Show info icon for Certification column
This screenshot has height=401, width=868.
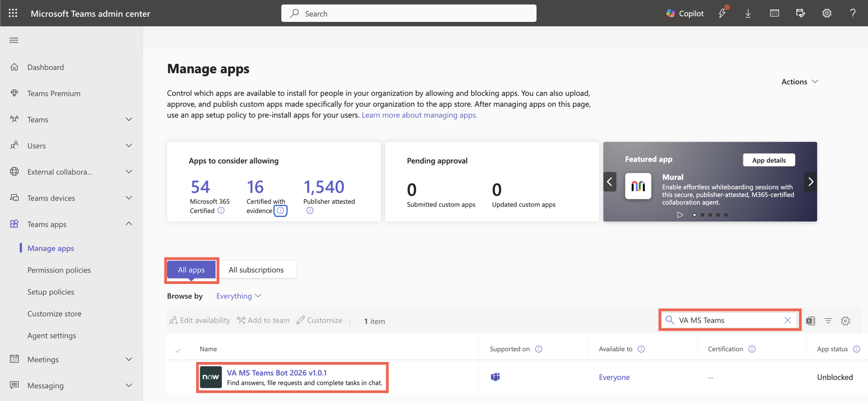[752, 349]
